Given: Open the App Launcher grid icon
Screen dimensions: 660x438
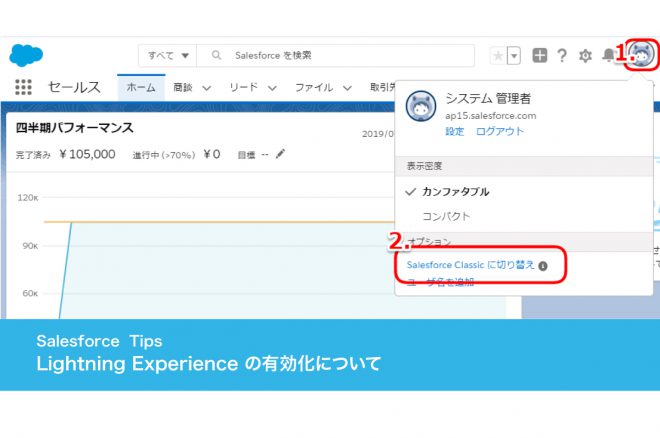Looking at the screenshot, I should pyautogui.click(x=23, y=87).
